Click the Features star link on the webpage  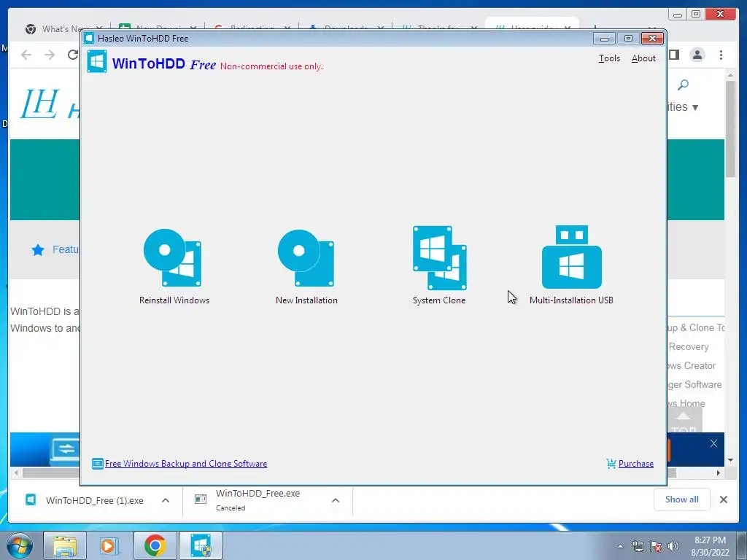tap(55, 249)
